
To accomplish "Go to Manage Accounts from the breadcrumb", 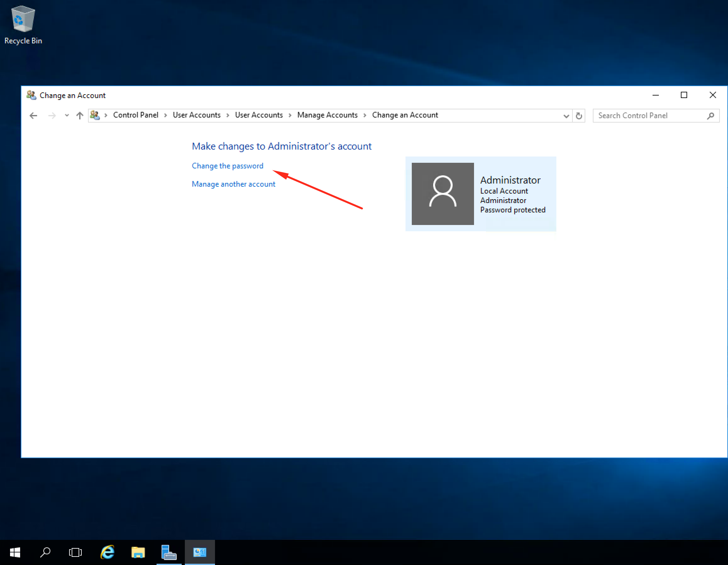I will tap(327, 115).
